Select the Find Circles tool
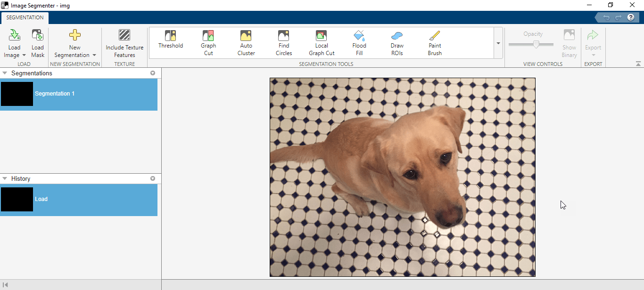 click(283, 42)
